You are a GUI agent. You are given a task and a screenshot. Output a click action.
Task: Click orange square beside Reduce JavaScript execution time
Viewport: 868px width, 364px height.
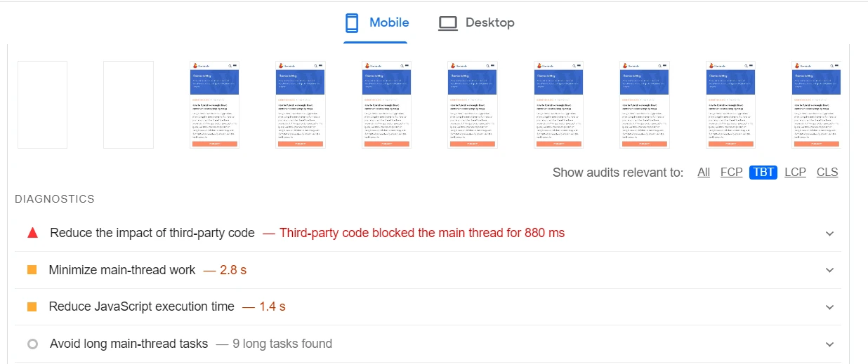pyautogui.click(x=32, y=306)
